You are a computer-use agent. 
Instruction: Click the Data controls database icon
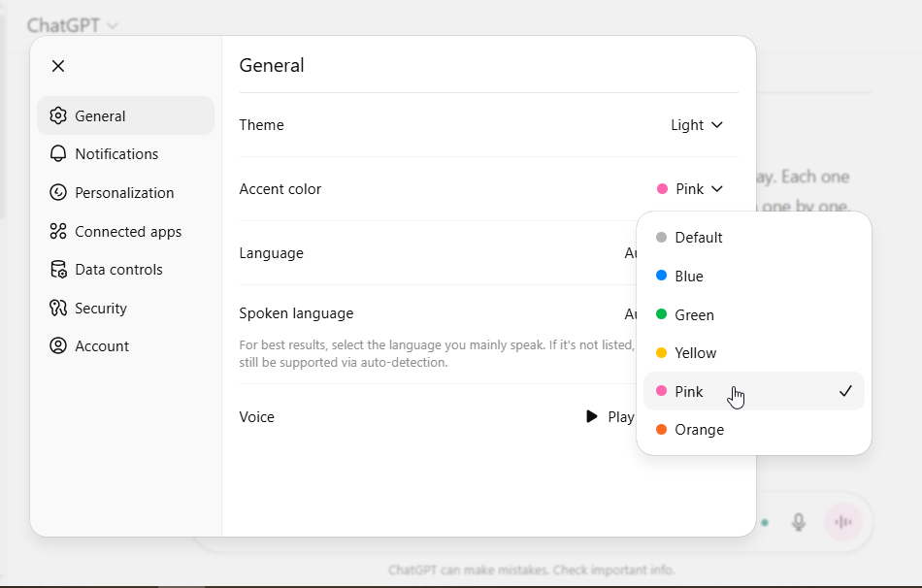pos(58,270)
